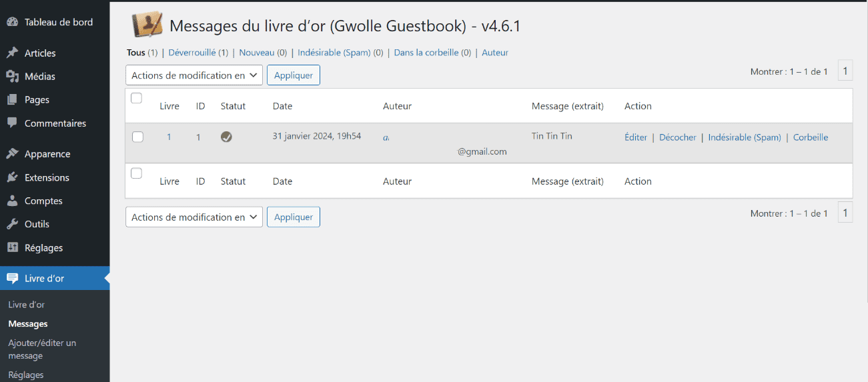Click page number 1 in bottom pagination
868x382 pixels.
coord(845,213)
